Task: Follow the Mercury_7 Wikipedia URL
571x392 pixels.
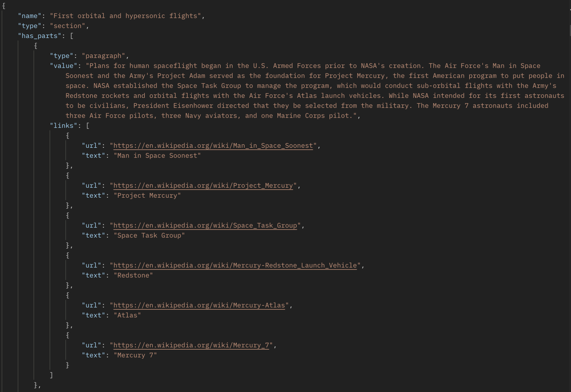Action: pyautogui.click(x=191, y=345)
